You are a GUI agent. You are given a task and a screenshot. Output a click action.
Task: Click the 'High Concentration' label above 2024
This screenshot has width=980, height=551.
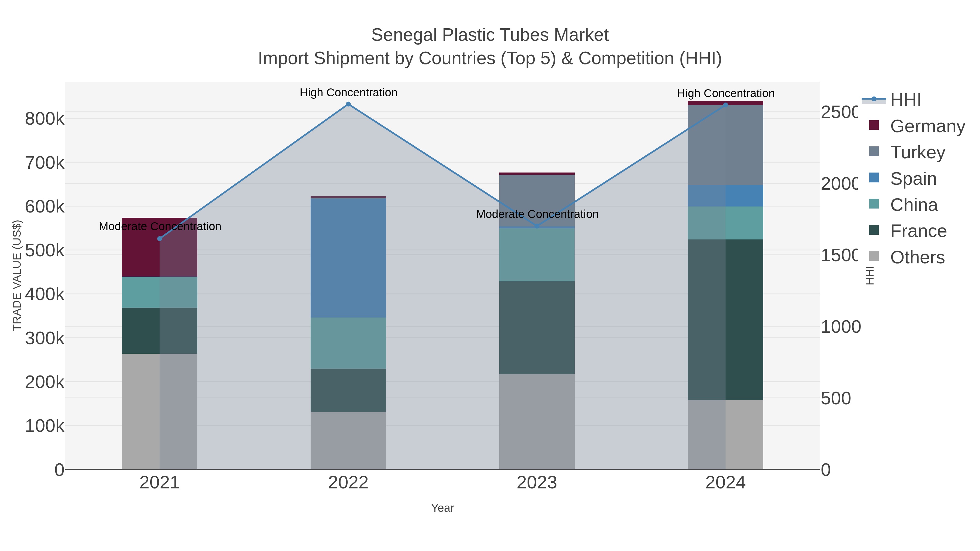pos(726,93)
